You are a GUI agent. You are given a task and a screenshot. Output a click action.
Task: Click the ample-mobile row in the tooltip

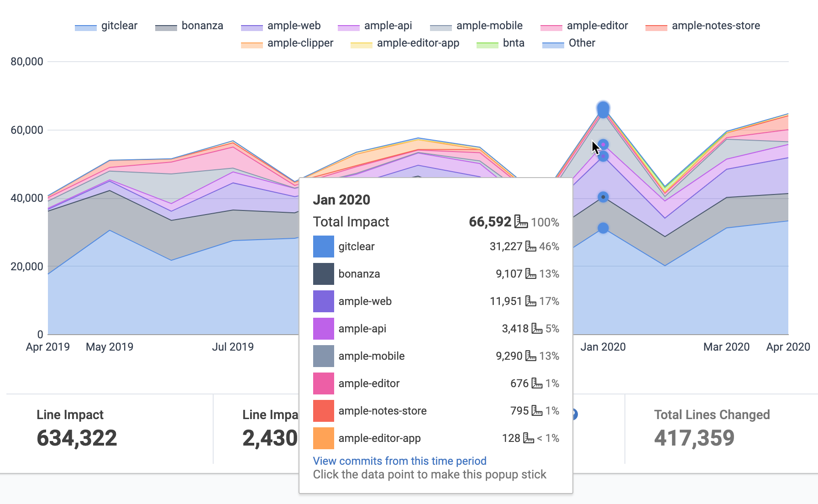[436, 356]
